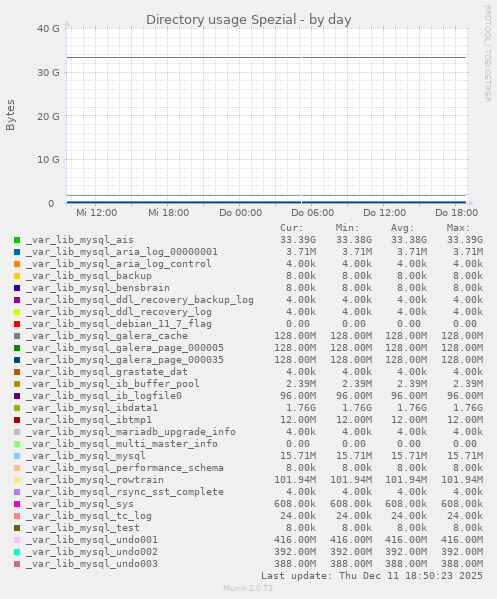Click the sys Max value 608.00k
Viewport: 497px width, 599px height.
pyautogui.click(x=462, y=504)
